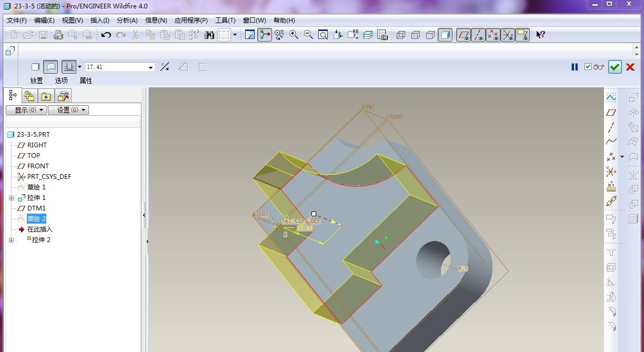Click the Zoom In magnifier
The width and height of the screenshot is (644, 352).
tap(294, 35)
